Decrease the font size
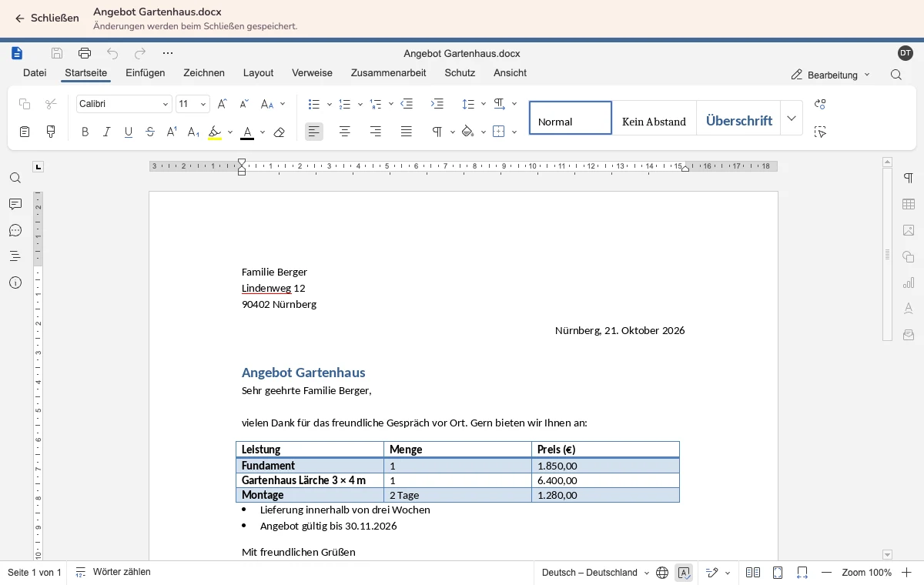The image size is (924, 585). (x=244, y=104)
